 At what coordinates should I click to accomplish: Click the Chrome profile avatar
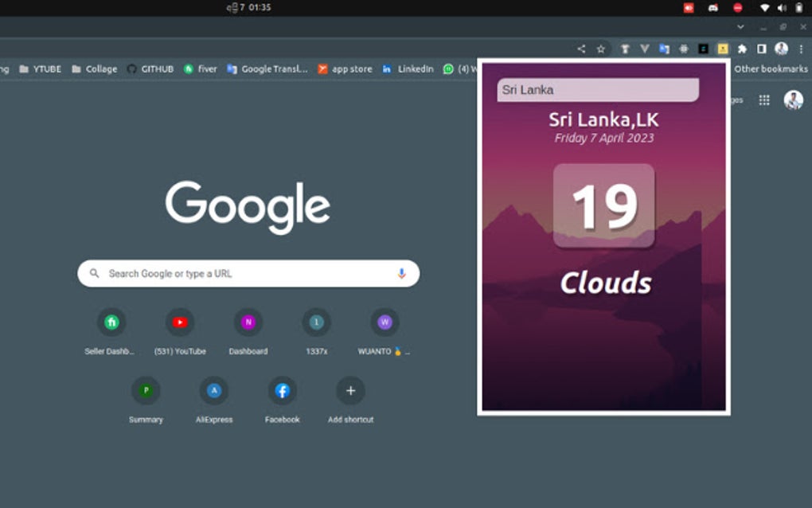[781, 48]
